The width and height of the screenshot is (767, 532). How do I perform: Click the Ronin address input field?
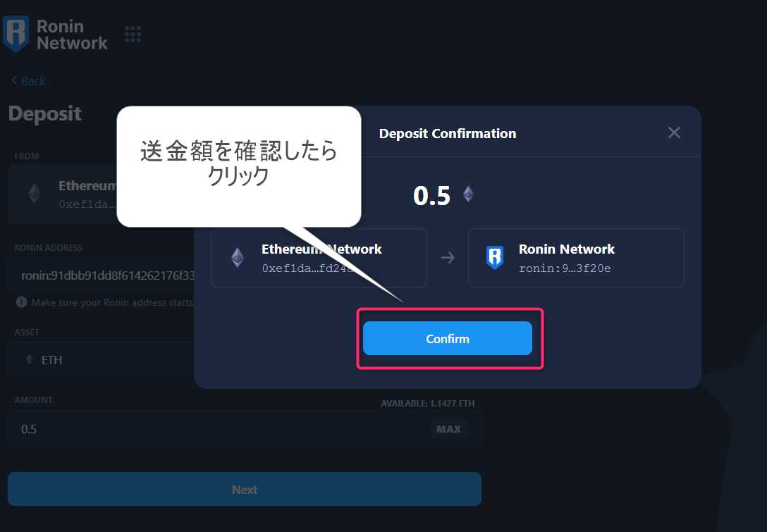pos(102,276)
